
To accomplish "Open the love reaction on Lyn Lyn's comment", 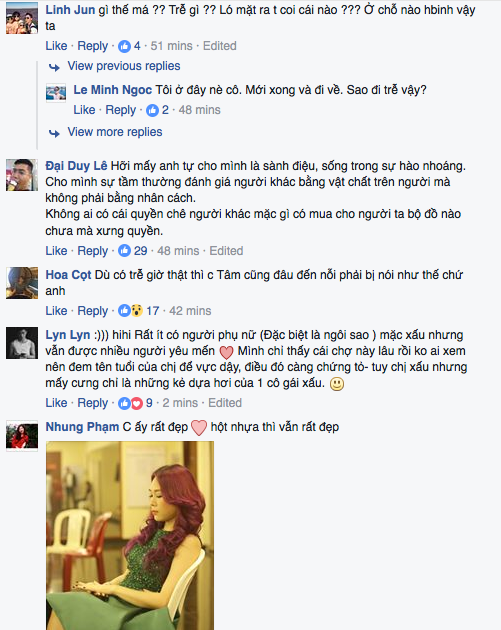I will [x=137, y=403].
